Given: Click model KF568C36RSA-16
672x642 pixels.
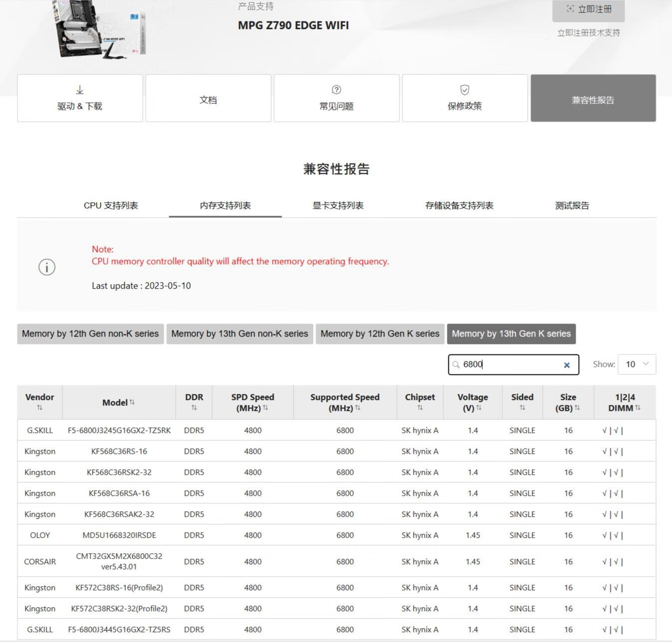Looking at the screenshot, I should pyautogui.click(x=119, y=493).
